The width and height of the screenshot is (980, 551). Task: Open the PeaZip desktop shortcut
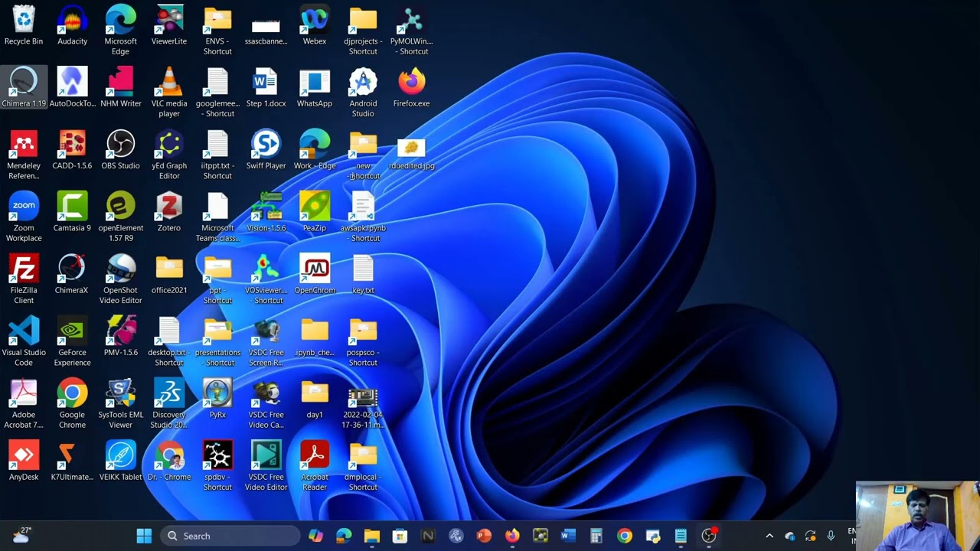point(315,212)
